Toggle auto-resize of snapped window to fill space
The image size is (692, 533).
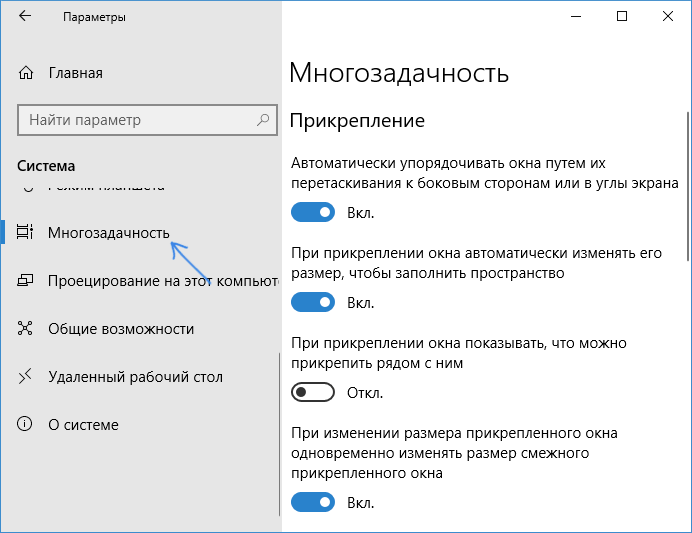313,302
